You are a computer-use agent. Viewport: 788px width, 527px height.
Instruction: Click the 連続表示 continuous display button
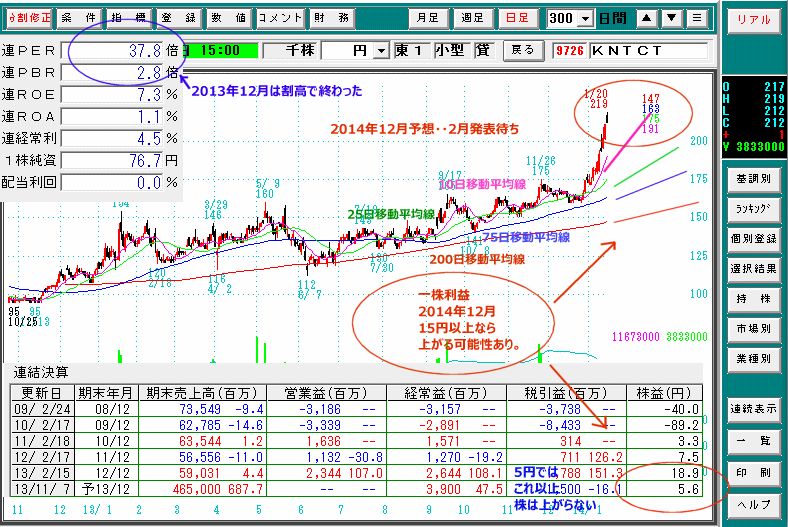[753, 410]
